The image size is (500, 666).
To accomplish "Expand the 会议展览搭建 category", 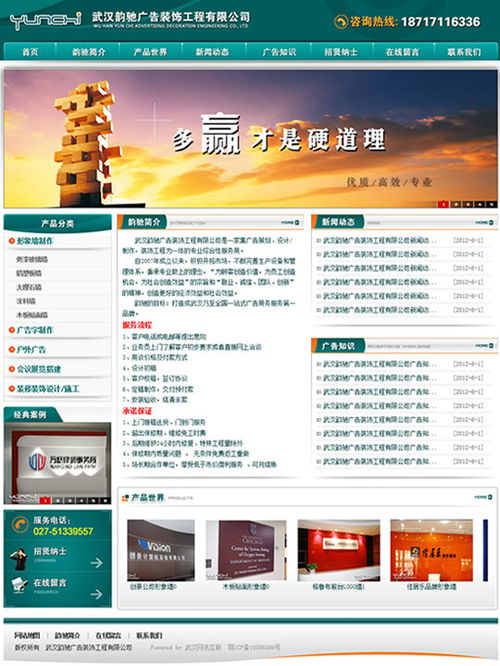I will pos(39,369).
